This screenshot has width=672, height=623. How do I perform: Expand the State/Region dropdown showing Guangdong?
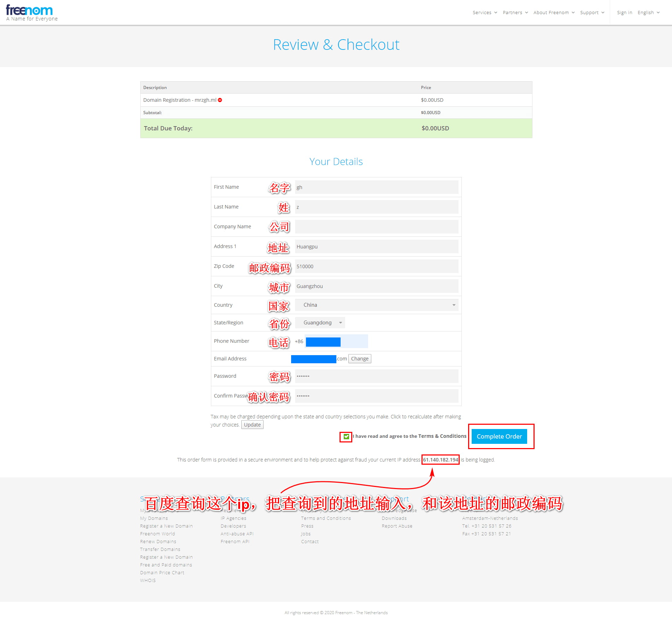pos(320,323)
